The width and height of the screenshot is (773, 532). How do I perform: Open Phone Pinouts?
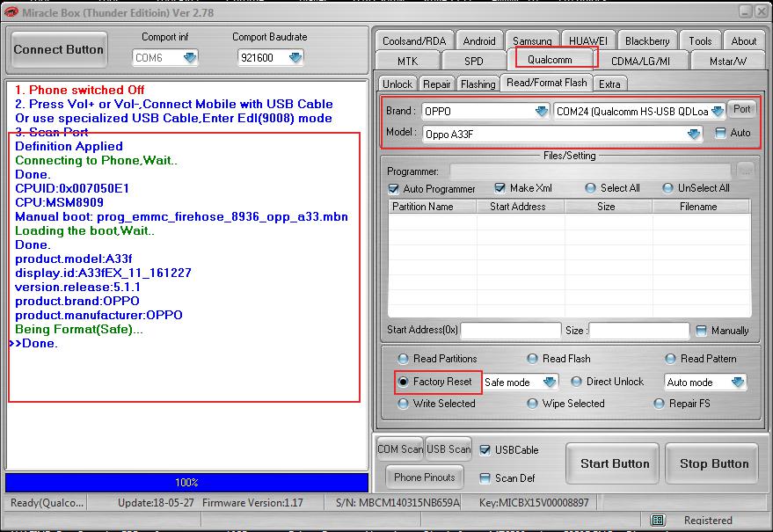click(x=425, y=477)
